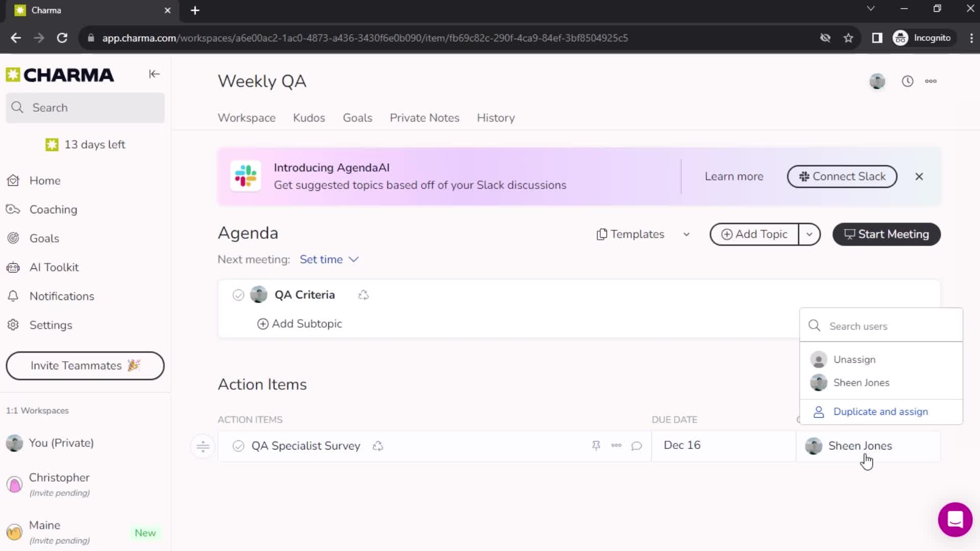
Task: Click the recurring sync icon on QA Specialist Survey
Action: [x=378, y=445]
